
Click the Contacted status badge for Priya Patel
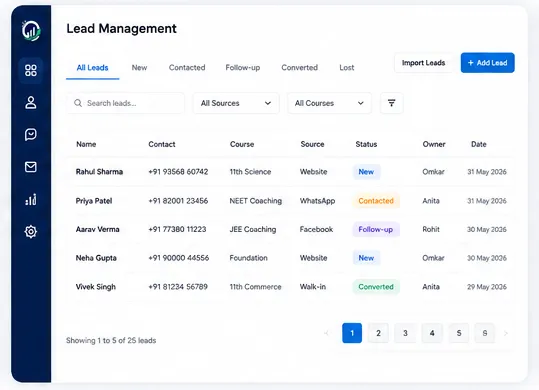376,201
